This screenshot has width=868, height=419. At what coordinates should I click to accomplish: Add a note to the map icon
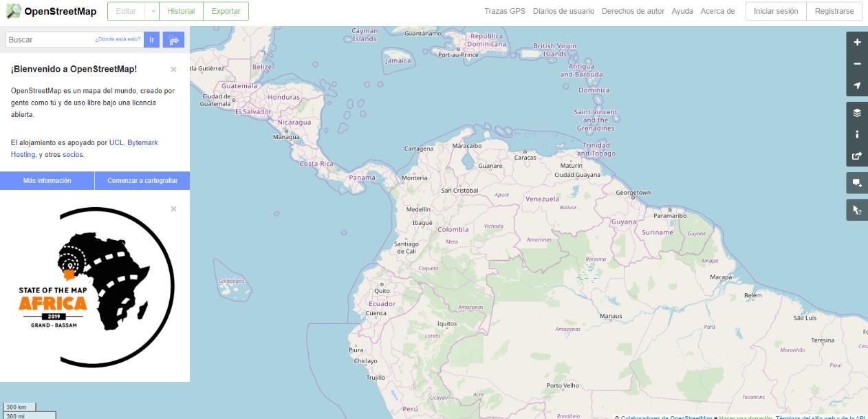coord(857,183)
